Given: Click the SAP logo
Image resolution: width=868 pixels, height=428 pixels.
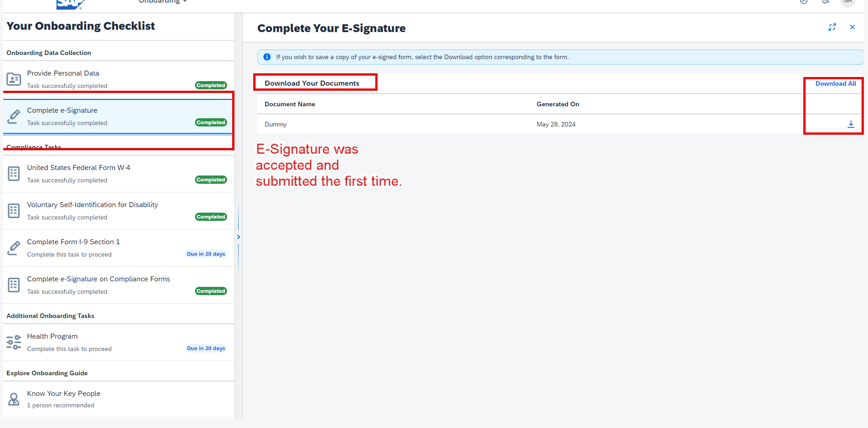Looking at the screenshot, I should pyautogui.click(x=70, y=4).
